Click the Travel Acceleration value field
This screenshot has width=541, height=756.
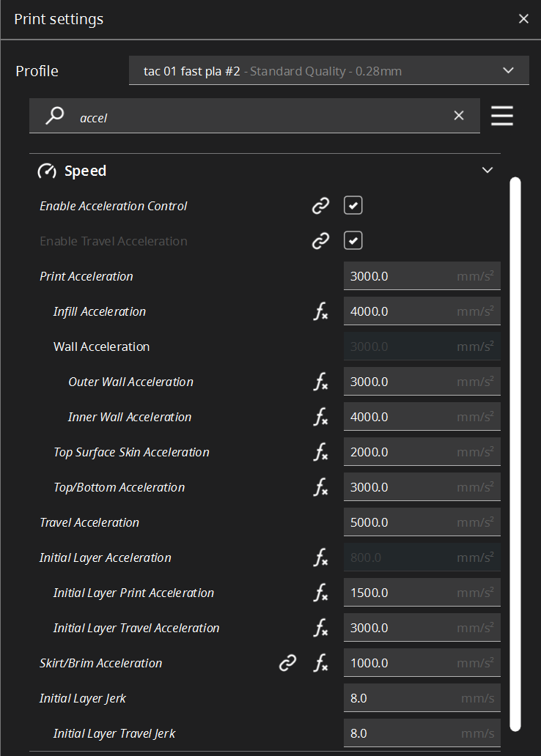pyautogui.click(x=400, y=522)
